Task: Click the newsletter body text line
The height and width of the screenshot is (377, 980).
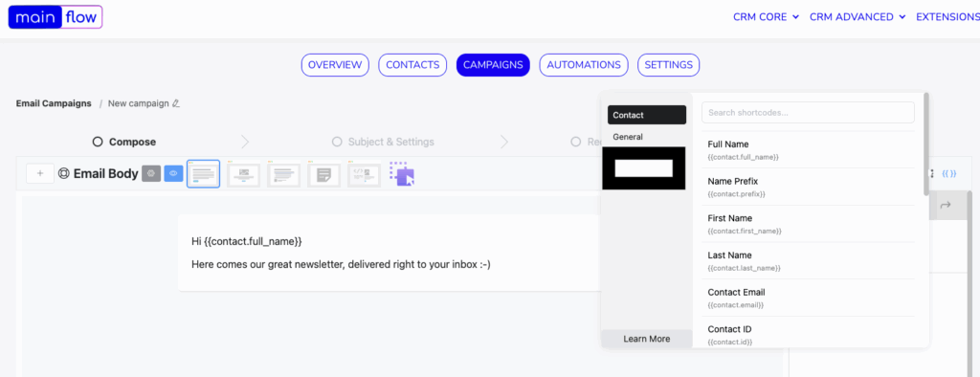Action: point(342,264)
